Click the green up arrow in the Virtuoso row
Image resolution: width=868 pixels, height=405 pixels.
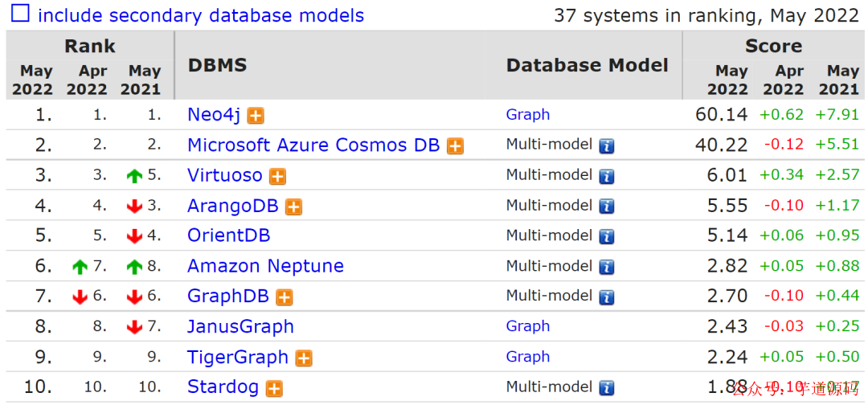click(x=134, y=177)
